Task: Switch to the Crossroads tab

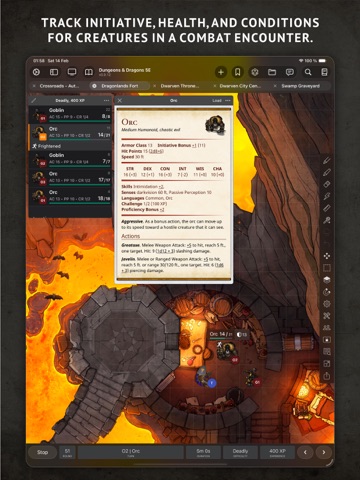Action: pyautogui.click(x=59, y=86)
